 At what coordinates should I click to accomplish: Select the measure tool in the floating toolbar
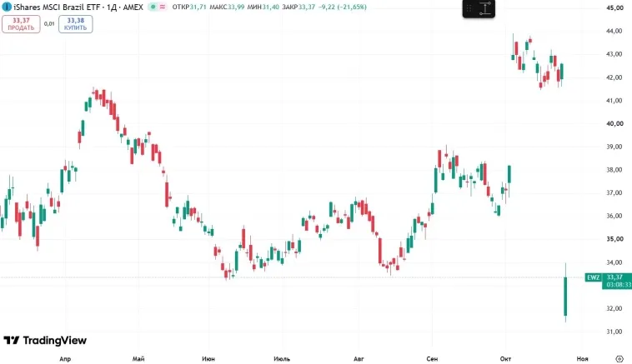(485, 9)
